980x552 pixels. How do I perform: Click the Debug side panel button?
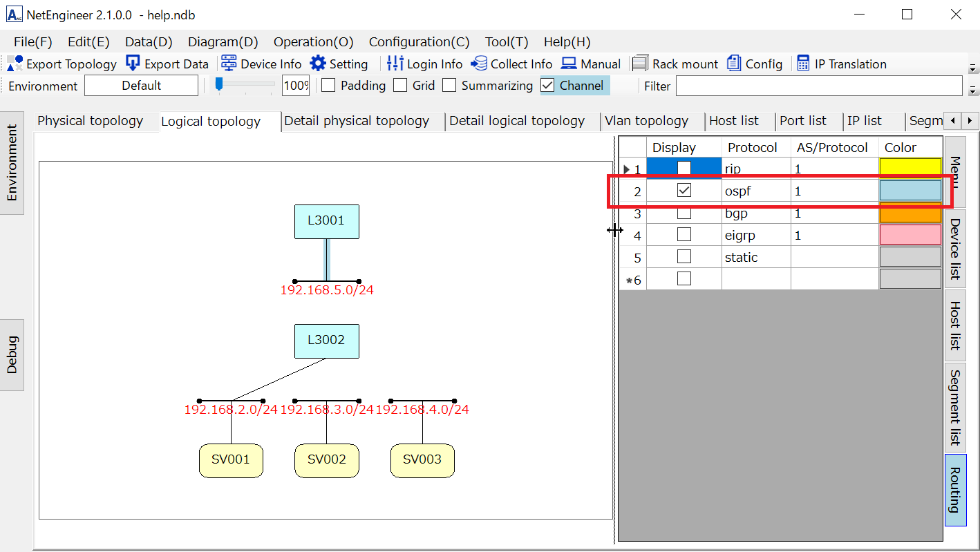[x=12, y=354]
